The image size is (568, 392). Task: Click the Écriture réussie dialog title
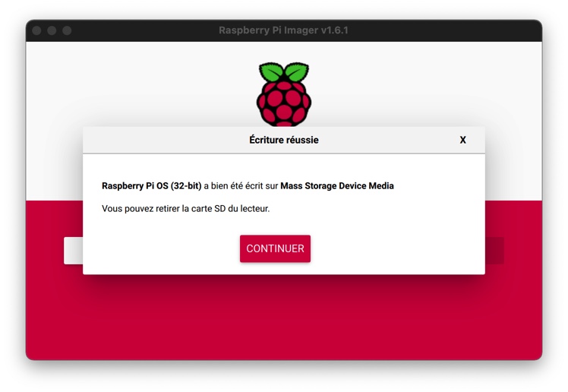pyautogui.click(x=283, y=140)
